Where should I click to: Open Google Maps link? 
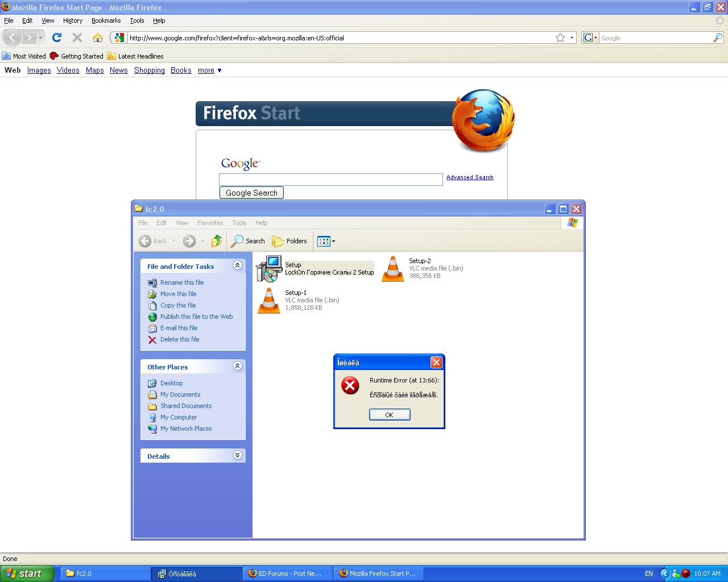tap(95, 70)
